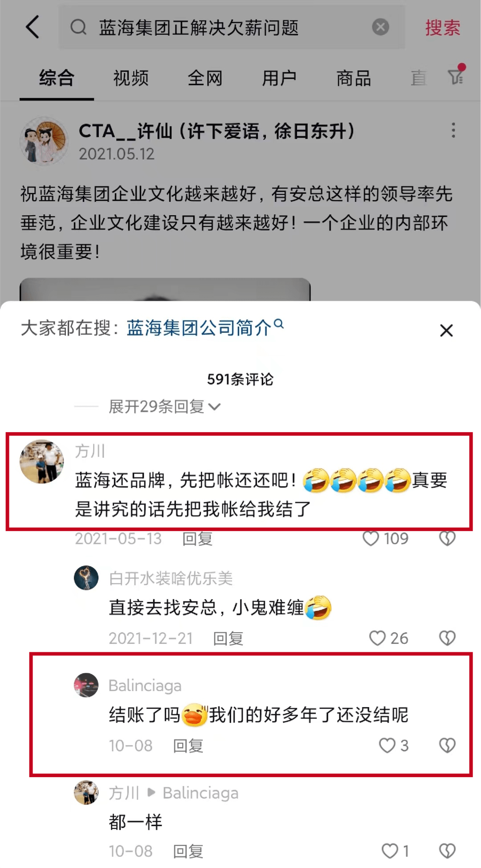Open the CTA__许仙 profile avatar
Viewport: 481px width, 868px height.
[44, 141]
